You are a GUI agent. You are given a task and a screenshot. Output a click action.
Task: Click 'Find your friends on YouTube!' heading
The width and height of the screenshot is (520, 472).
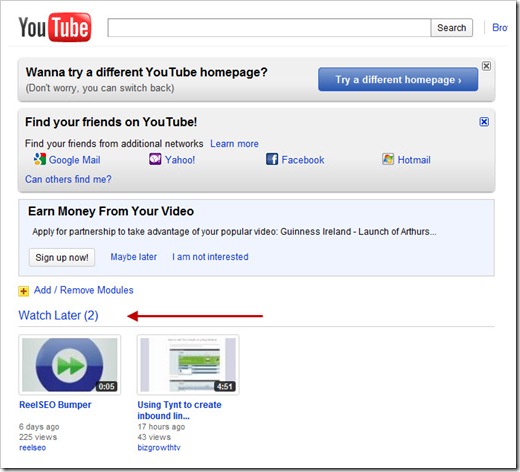(111, 122)
